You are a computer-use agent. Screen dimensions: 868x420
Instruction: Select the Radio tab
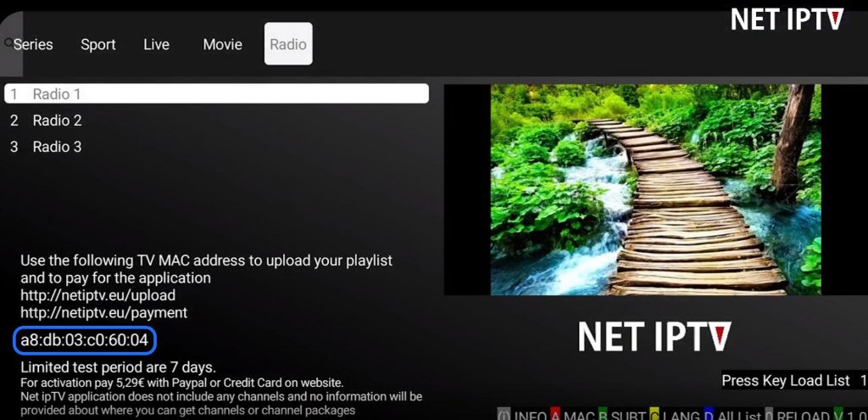tap(288, 45)
